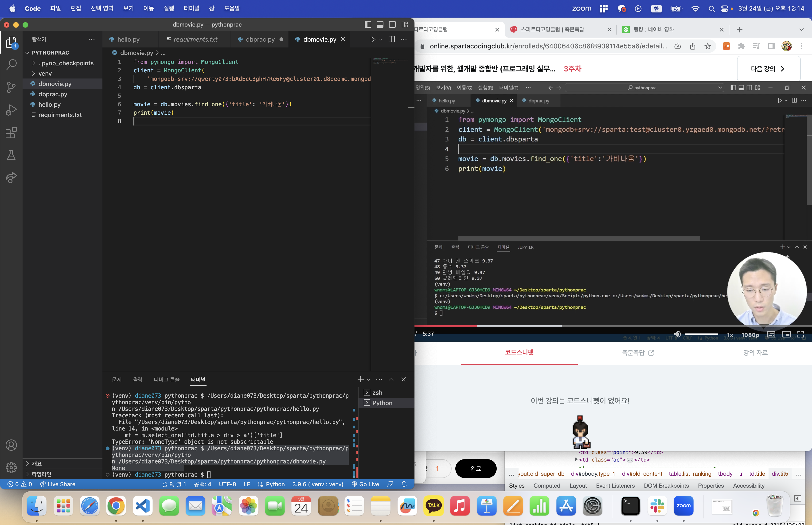Change line ending LF in status bar

247,484
